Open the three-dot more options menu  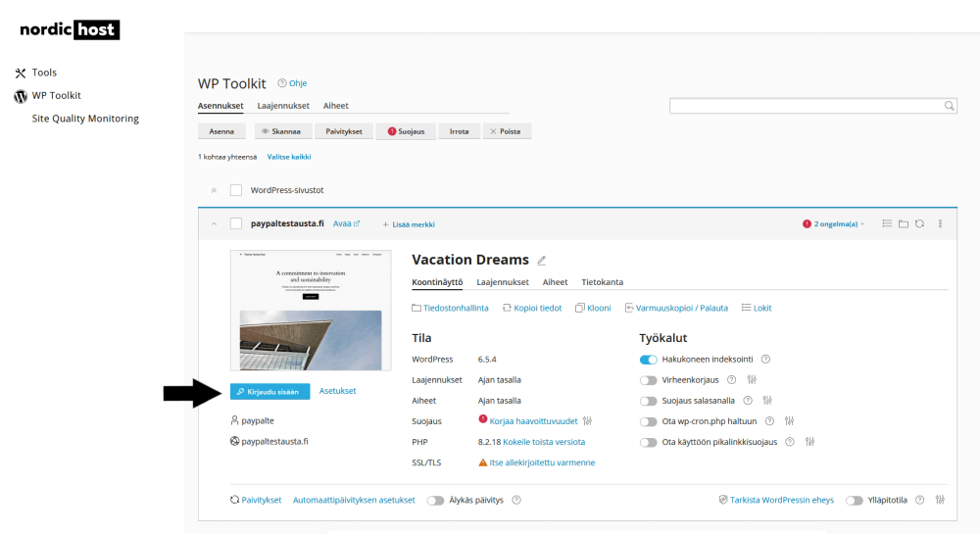tap(940, 223)
